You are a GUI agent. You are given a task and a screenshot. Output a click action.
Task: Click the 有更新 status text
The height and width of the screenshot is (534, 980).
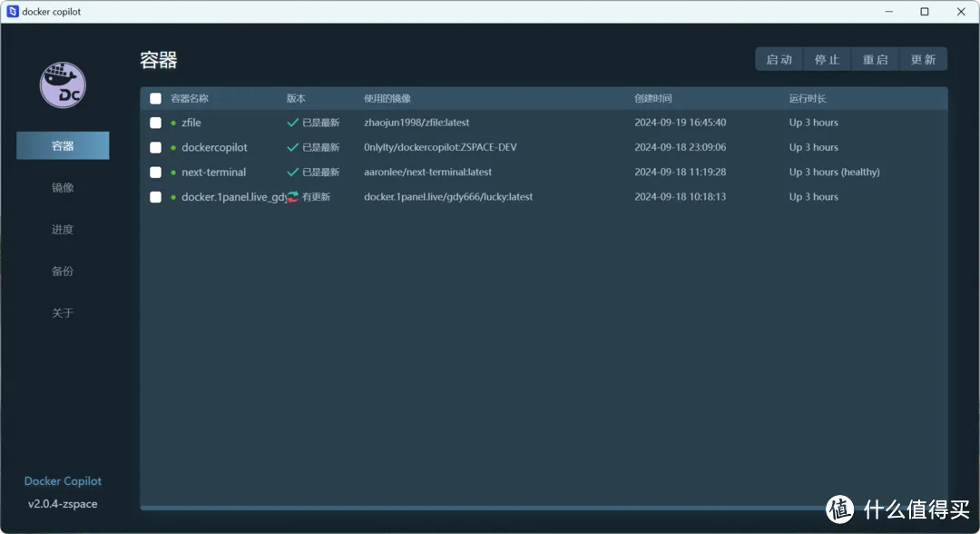tap(317, 197)
